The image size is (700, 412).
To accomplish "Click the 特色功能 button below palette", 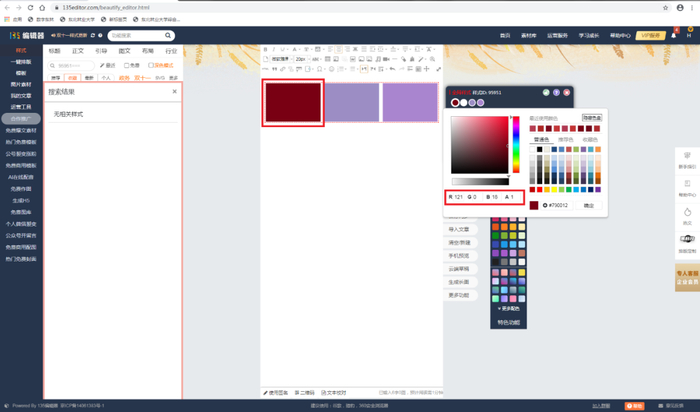I will [508, 322].
